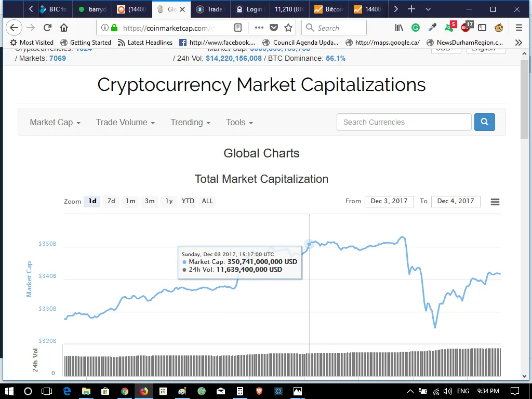Click the browser forward arrow
532x399 pixels.
click(31, 28)
